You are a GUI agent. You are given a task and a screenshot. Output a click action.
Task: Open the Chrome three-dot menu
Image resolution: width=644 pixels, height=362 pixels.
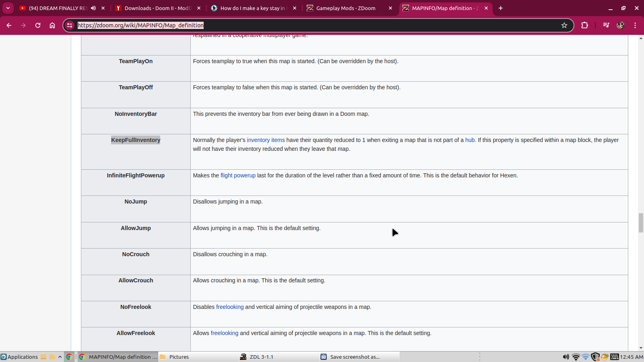[635, 25]
